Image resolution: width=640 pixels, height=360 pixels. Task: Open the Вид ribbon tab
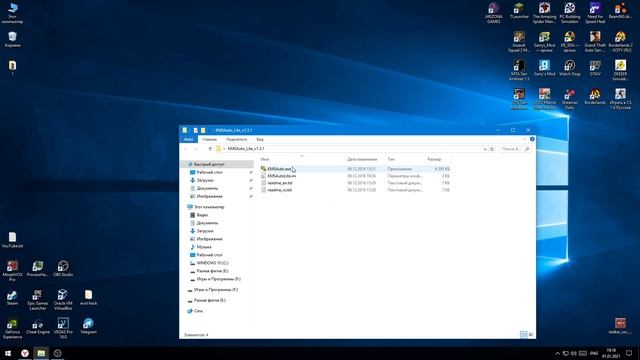(x=260, y=139)
